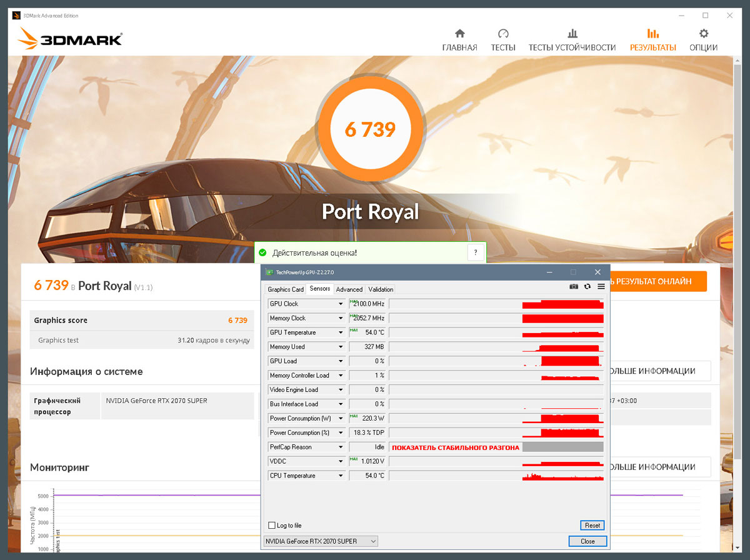This screenshot has height=560, width=750.
Task: Open the ТЕСТЫ benchmarks section
Action: [503, 40]
